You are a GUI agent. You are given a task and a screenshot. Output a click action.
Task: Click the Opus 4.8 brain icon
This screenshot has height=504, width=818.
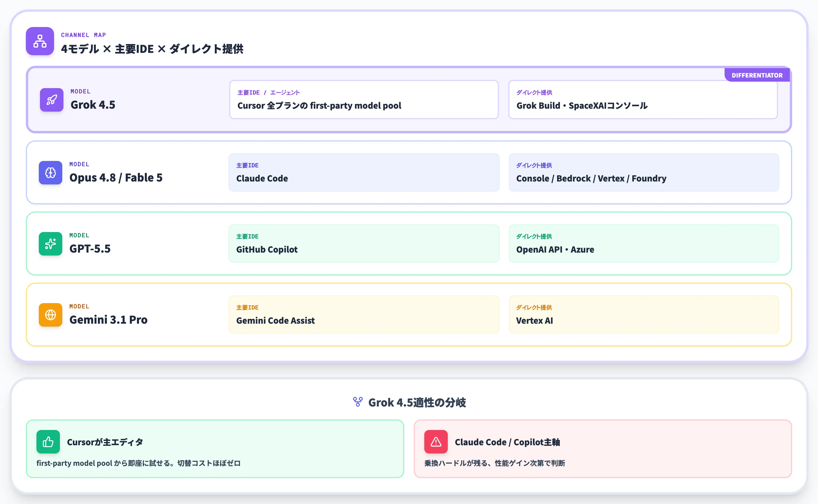(50, 173)
